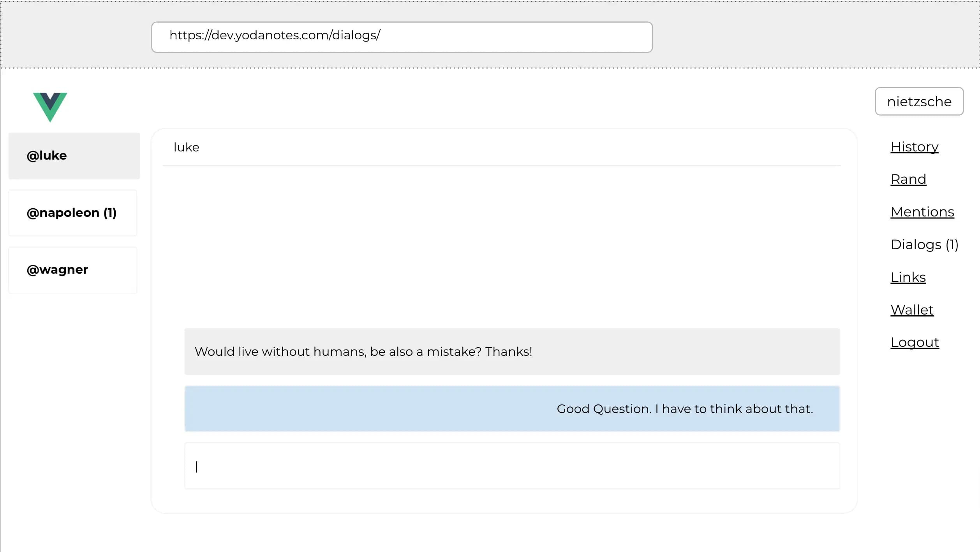980x552 pixels.
Task: Focus the browser address bar
Action: tap(402, 37)
